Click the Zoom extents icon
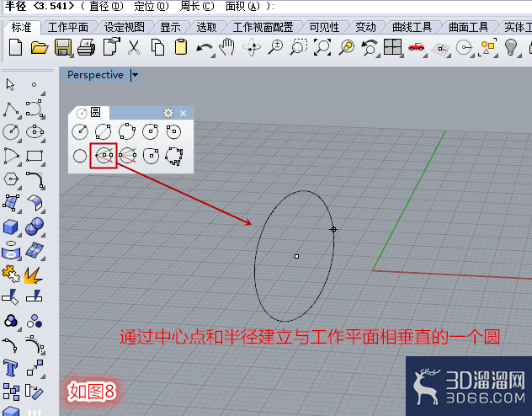The height and width of the screenshot is (416, 532). point(322,47)
